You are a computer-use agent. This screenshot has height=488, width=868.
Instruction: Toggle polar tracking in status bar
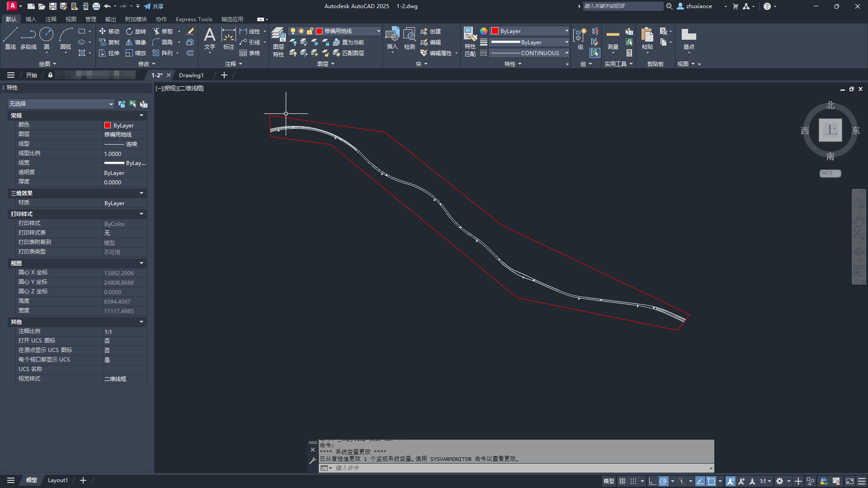tap(663, 481)
